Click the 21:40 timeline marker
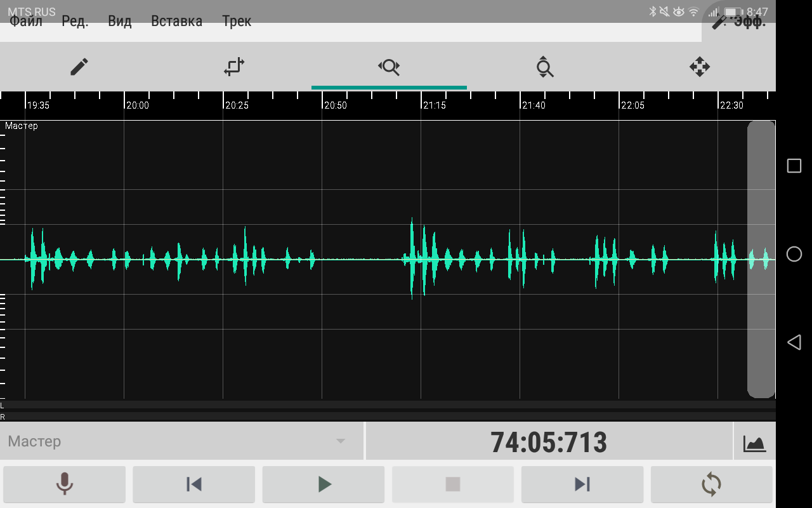 534,105
